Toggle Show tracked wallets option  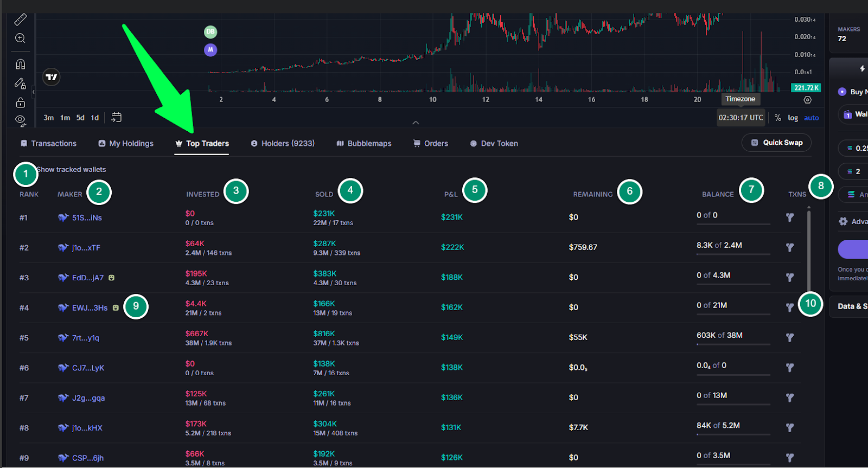coord(71,170)
